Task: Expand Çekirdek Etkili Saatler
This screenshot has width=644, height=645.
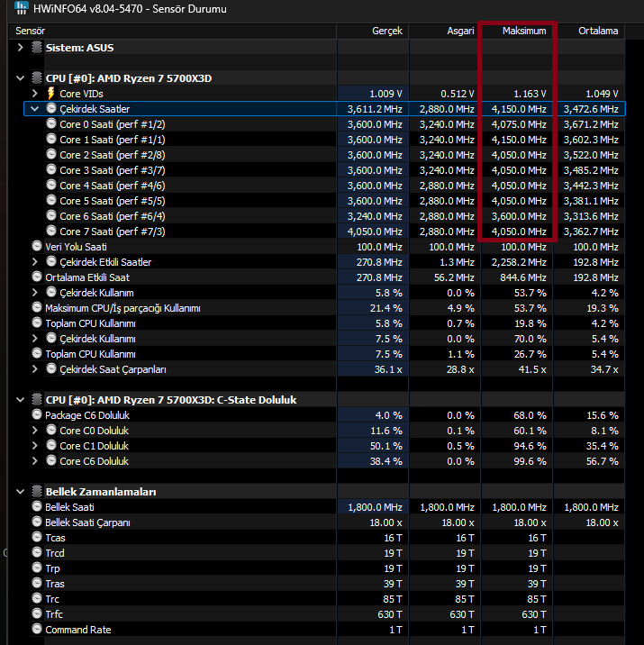Action: [35, 261]
